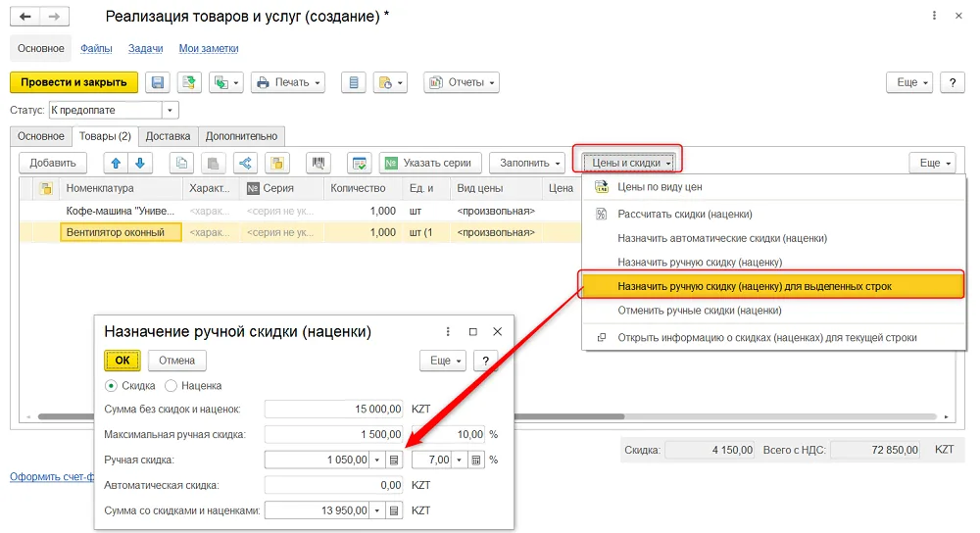
Task: Select menu item Цены по виду цен
Action: (774, 187)
